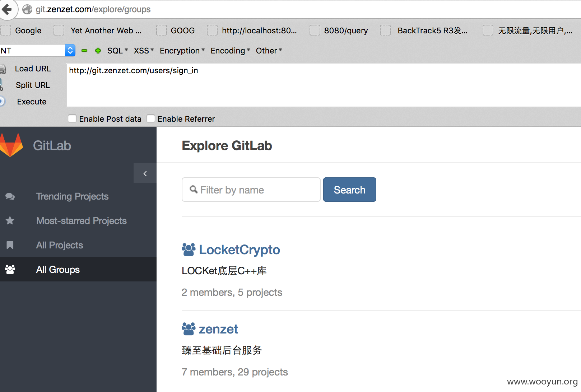Select All Groups in the sidebar
Image resolution: width=581 pixels, height=392 pixels.
(78, 269)
